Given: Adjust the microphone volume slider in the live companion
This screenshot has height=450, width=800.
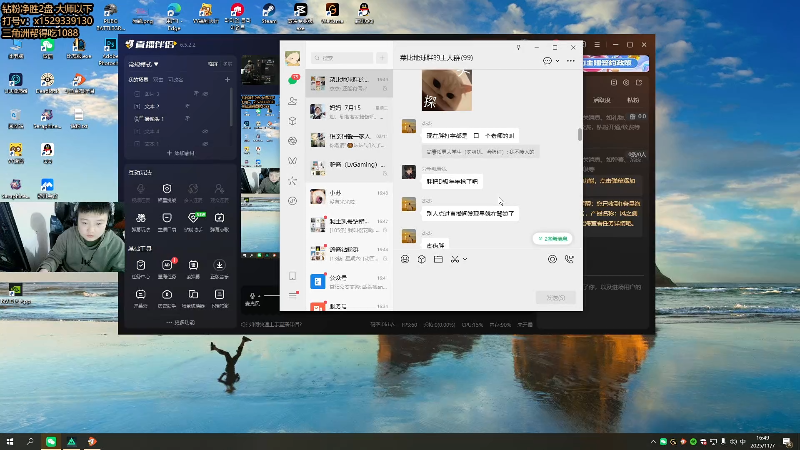Looking at the screenshot, I should point(271,295).
